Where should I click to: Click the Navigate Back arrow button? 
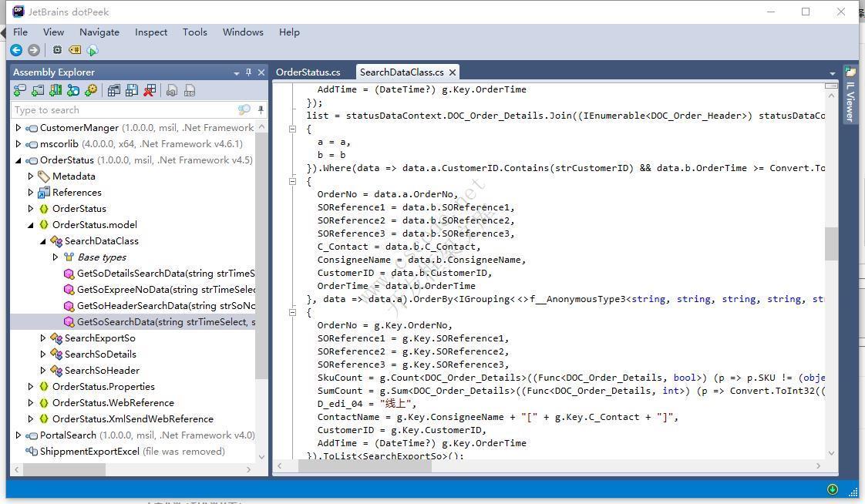tap(15, 50)
